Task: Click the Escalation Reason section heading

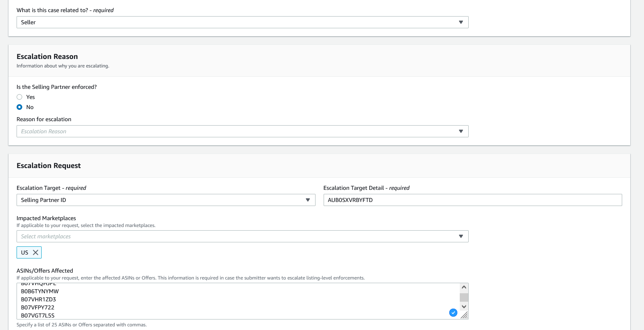Action: [x=47, y=57]
